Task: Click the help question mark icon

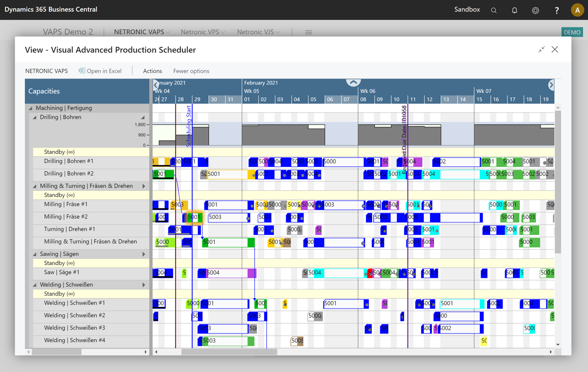Action: [556, 10]
